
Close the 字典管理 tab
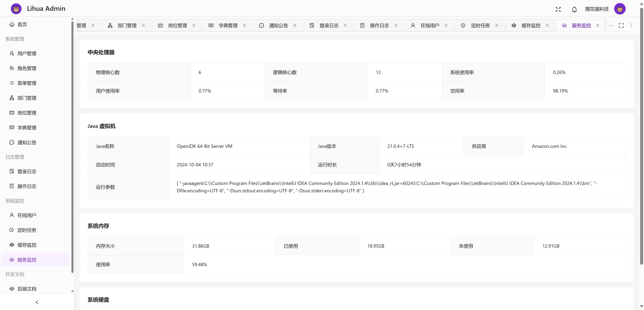tap(244, 25)
